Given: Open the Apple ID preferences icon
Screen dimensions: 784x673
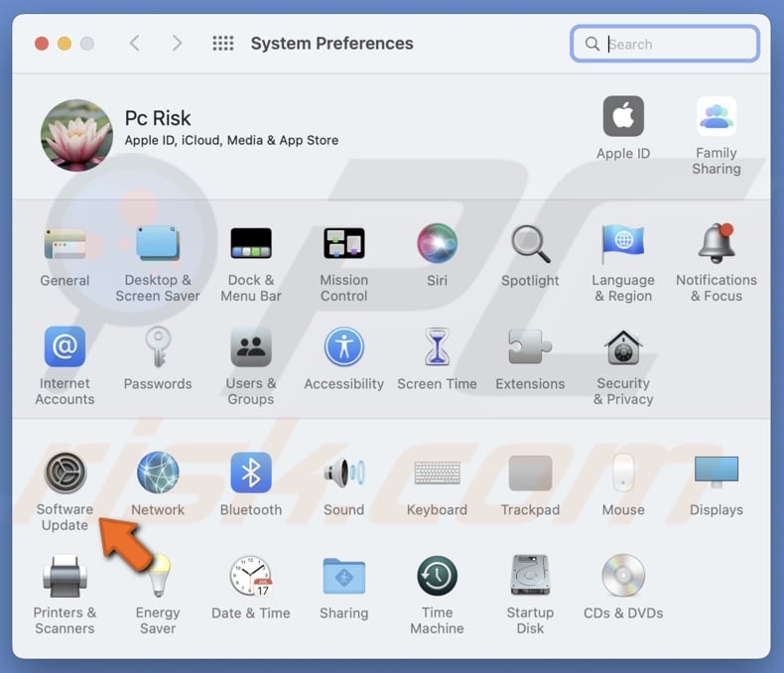Looking at the screenshot, I should 623,116.
